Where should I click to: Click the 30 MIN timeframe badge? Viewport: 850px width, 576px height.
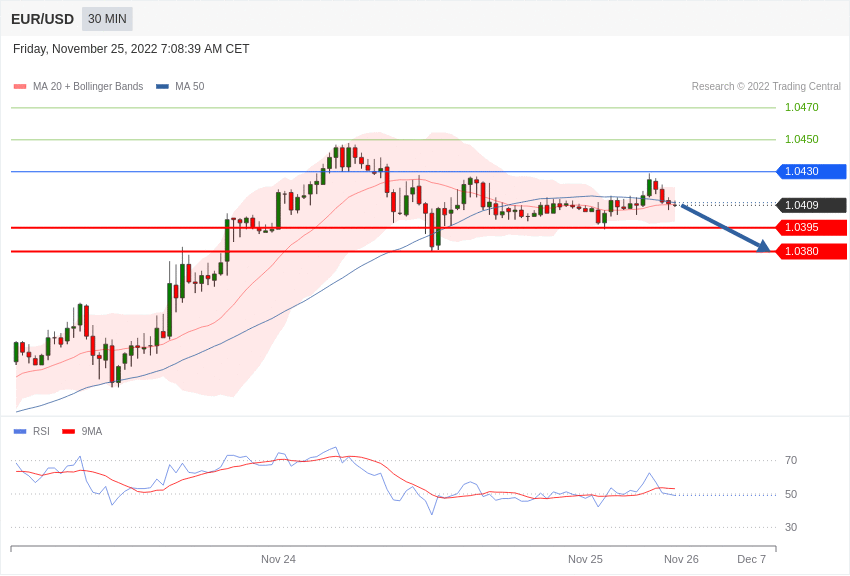pos(107,19)
